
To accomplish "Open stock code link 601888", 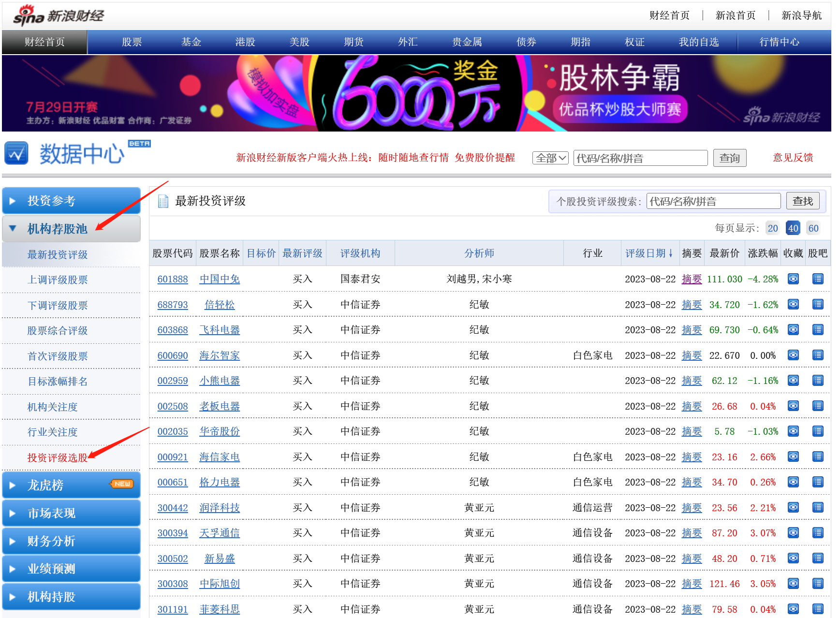I will click(173, 279).
